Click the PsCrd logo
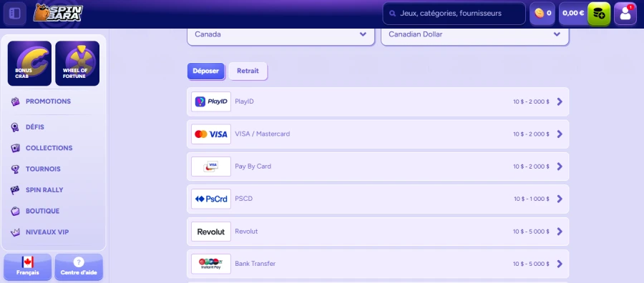644x283 pixels. [211, 199]
